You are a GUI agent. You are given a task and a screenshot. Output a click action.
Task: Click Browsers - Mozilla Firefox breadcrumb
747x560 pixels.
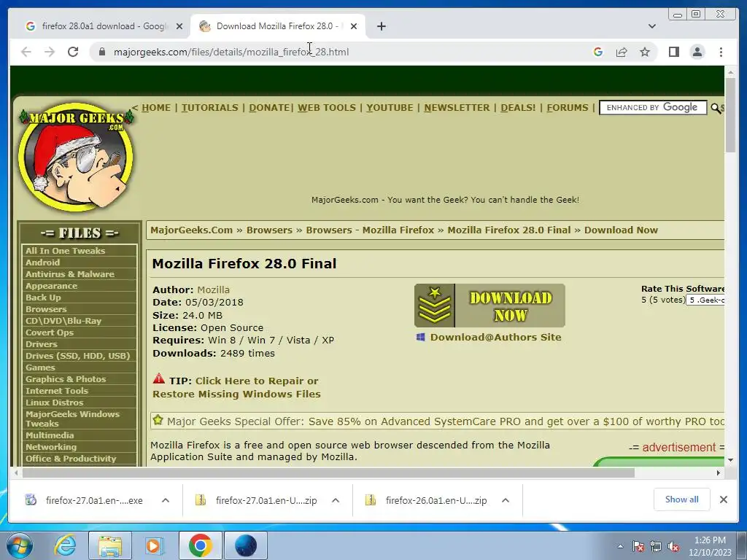[370, 230]
